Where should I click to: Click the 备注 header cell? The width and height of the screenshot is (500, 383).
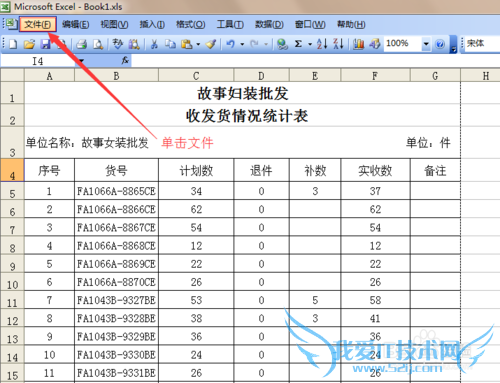[435, 170]
